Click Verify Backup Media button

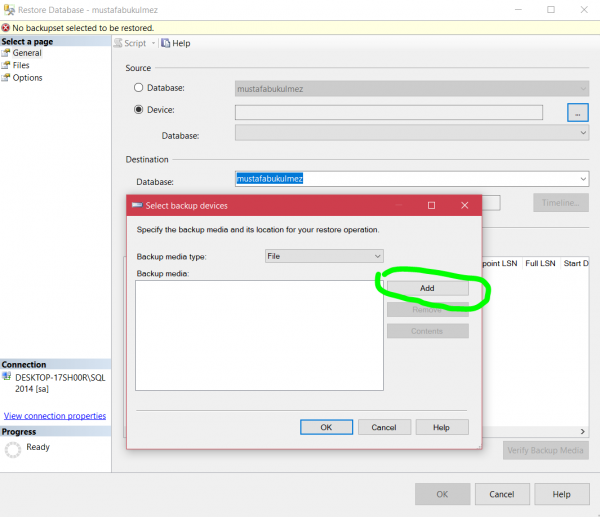[x=546, y=450]
